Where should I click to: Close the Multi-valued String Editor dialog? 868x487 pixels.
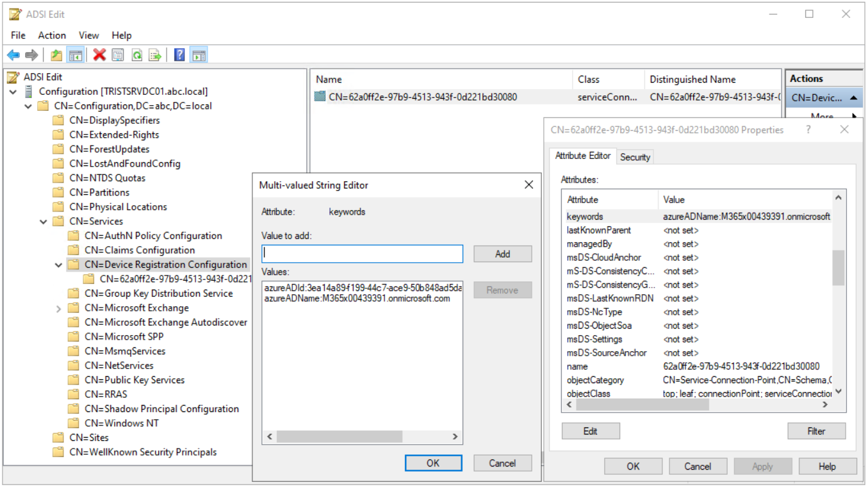528,185
